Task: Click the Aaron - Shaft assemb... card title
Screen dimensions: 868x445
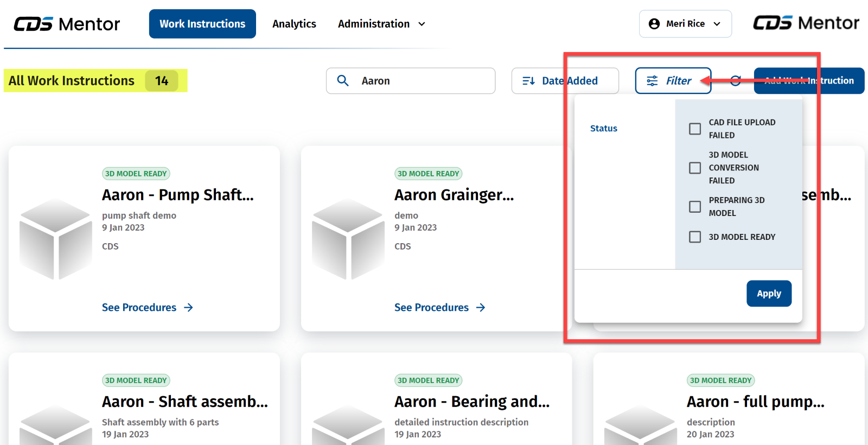Action: (x=185, y=402)
